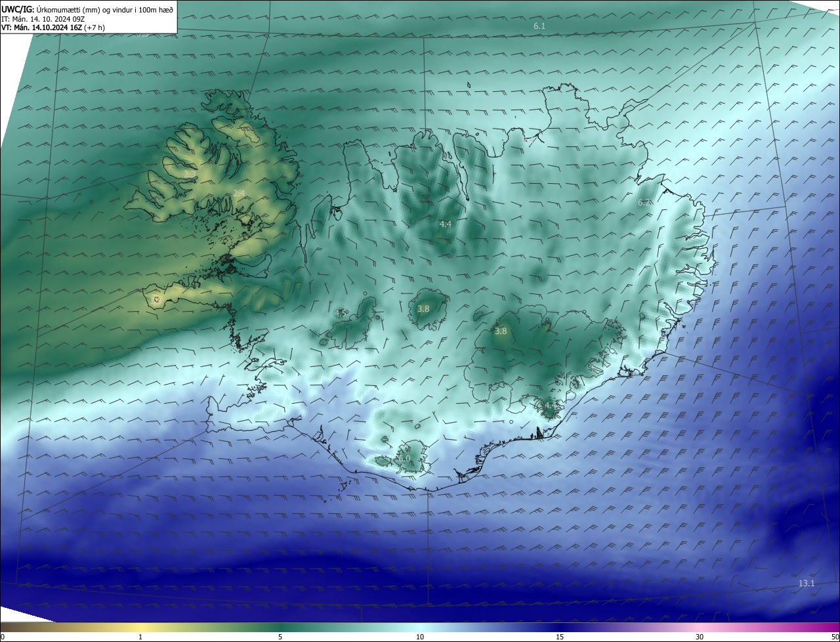This screenshot has width=840, height=642.
Task: Click the 13.1 value label
Action: pos(807,583)
